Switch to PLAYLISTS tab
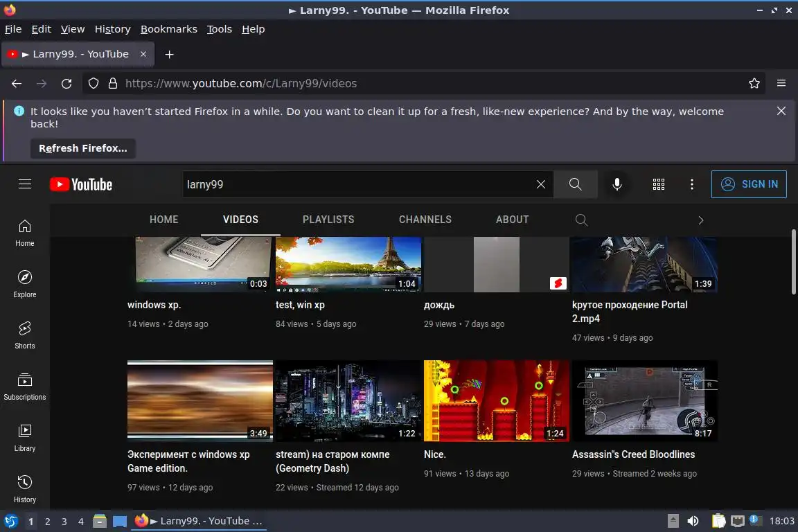The height and width of the screenshot is (532, 798). coord(328,220)
